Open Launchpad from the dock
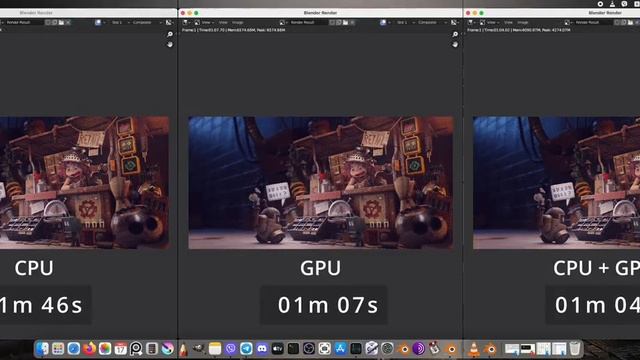640x360 pixels. (x=58, y=349)
